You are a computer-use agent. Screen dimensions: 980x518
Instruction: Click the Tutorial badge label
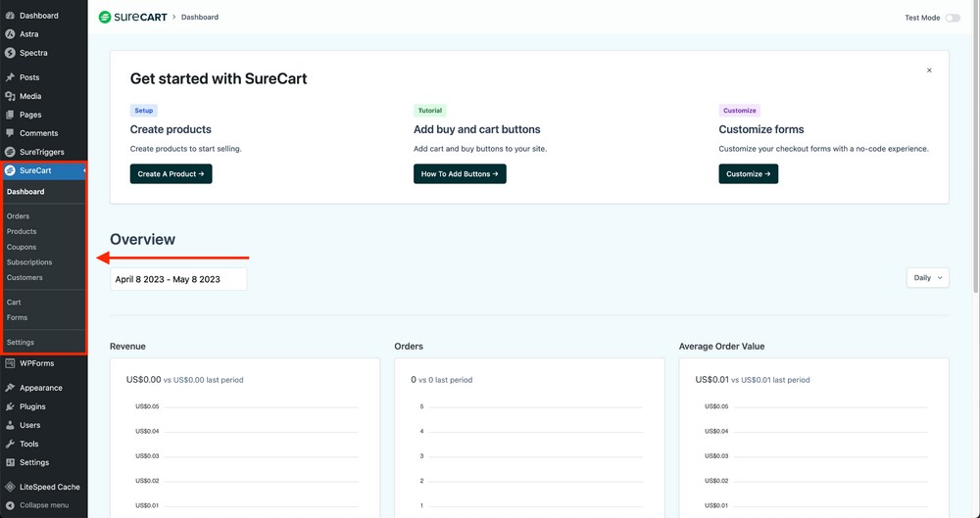[430, 111]
